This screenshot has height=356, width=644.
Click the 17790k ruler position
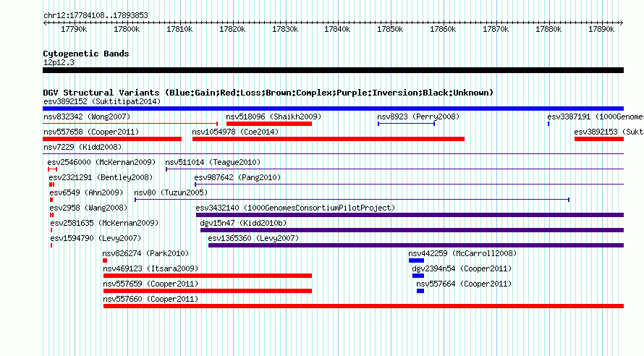(74, 29)
